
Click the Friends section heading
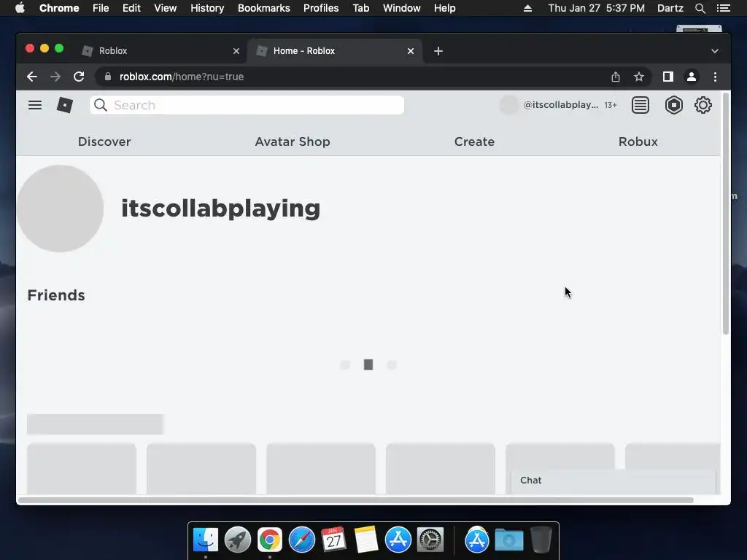pyautogui.click(x=56, y=295)
